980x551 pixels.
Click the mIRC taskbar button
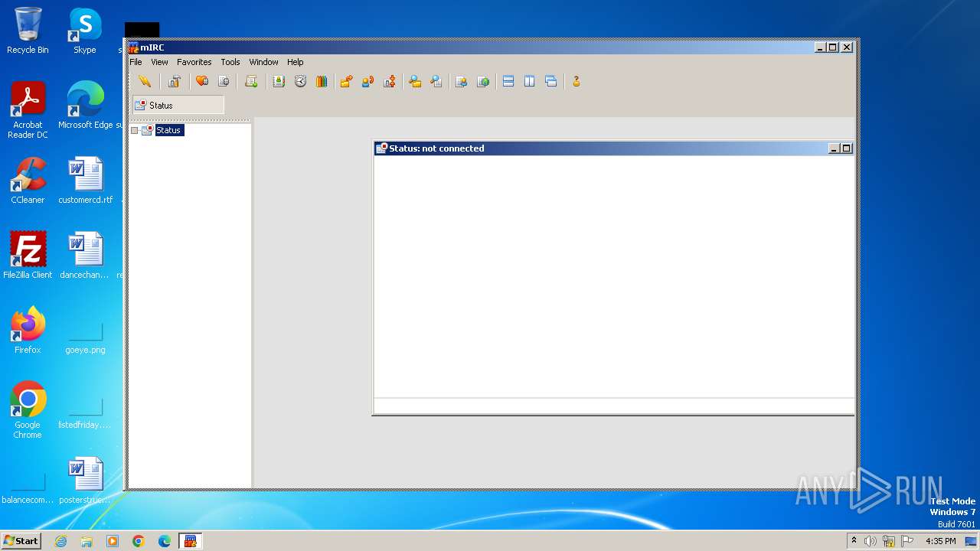coord(190,541)
